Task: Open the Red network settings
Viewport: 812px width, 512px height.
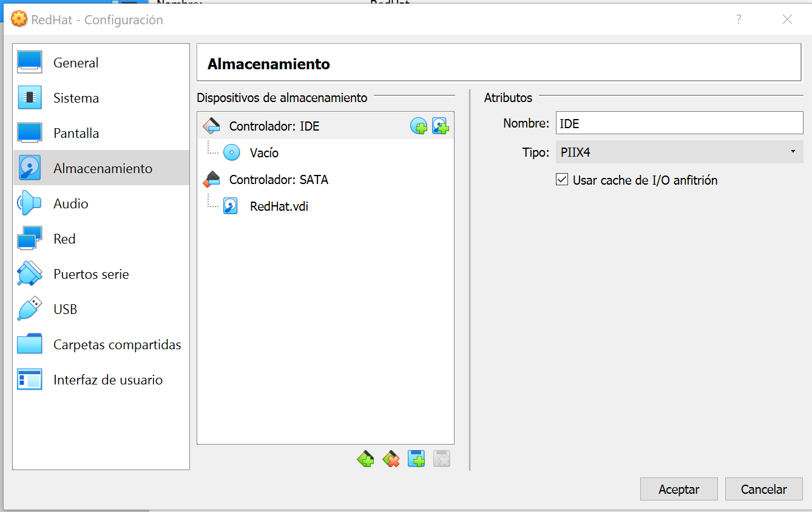Action: coord(101,239)
